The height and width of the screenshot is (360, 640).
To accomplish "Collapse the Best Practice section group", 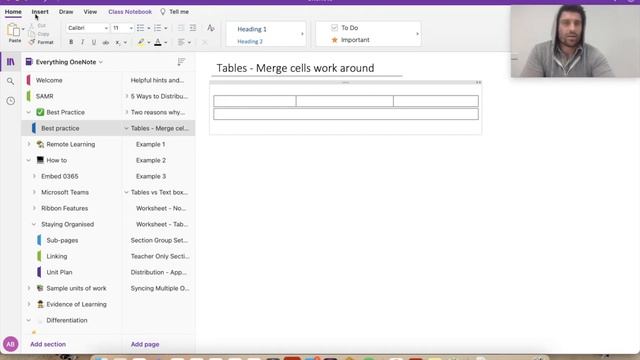I will (29, 112).
